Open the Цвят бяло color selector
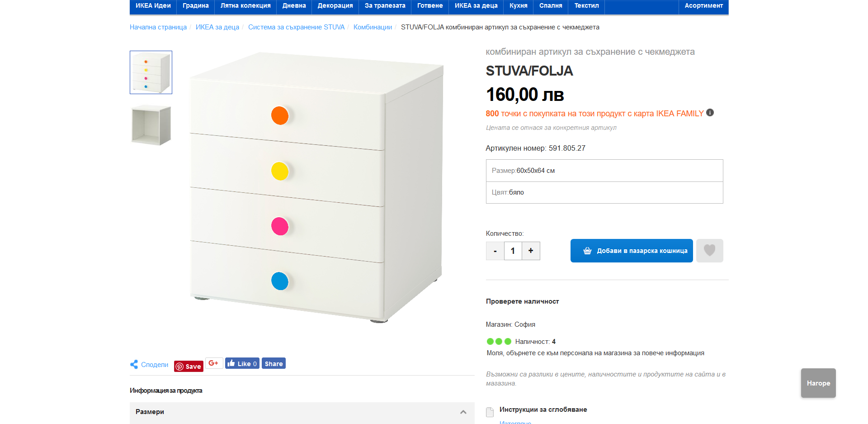 pyautogui.click(x=604, y=192)
